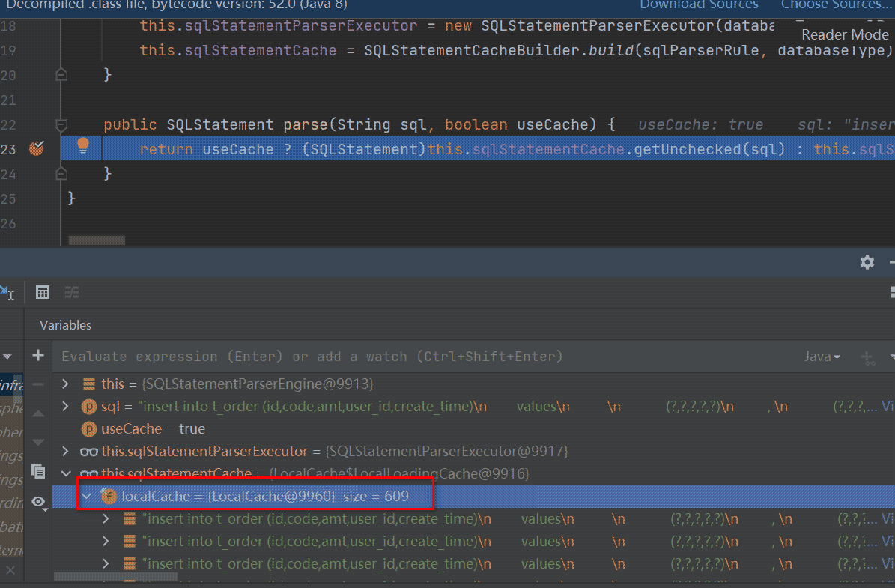Click the Evaluate expression input field
Viewport: 895px width, 588px height.
[374, 357]
